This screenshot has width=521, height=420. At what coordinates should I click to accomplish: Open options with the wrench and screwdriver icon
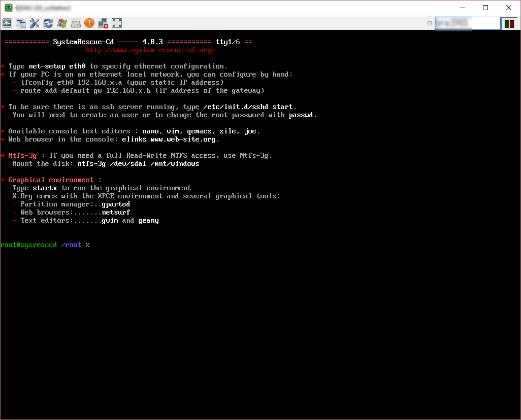click(35, 23)
